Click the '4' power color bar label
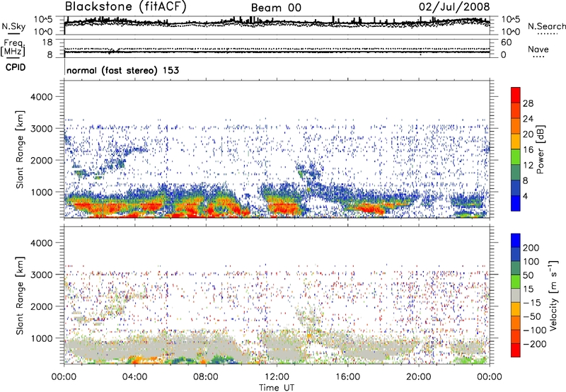The width and height of the screenshot is (566, 392). point(525,196)
